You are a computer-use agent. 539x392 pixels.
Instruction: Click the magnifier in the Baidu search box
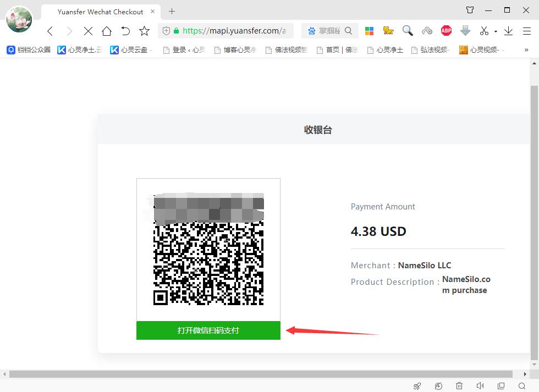pyautogui.click(x=348, y=31)
